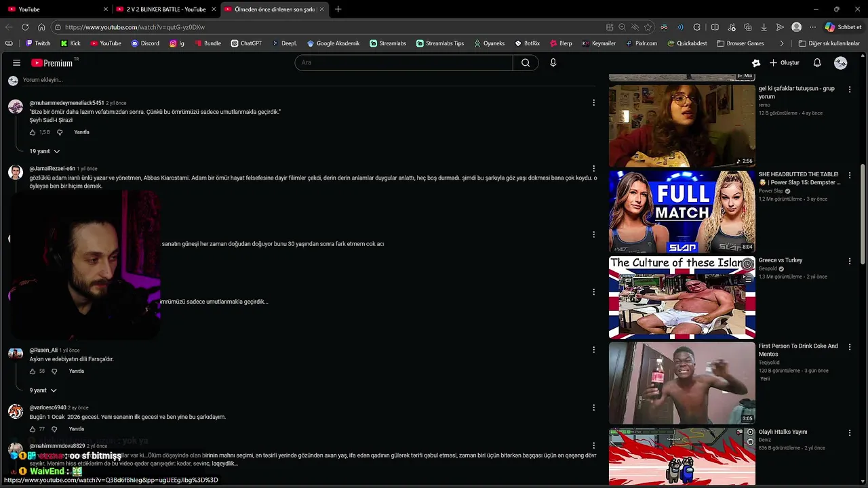Dislike @varloesc6940's comment
Viewport: 868px width, 488px height.
(x=54, y=429)
